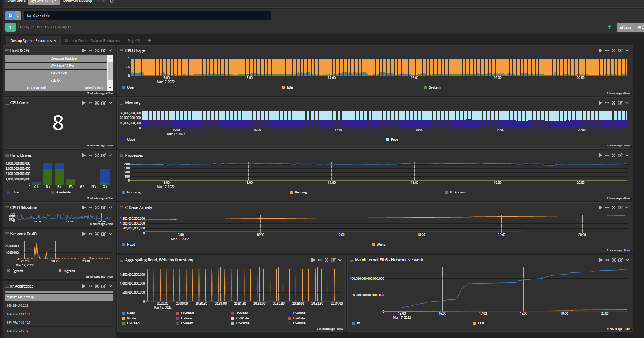Viewport: 644px width, 338px height.
Task: Add a new dashboard page with plus
Action: [149, 41]
